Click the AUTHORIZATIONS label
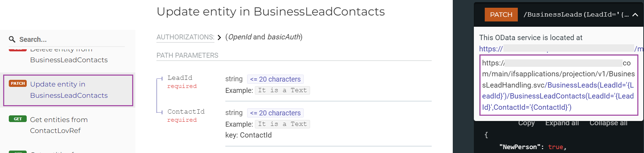 [x=185, y=37]
